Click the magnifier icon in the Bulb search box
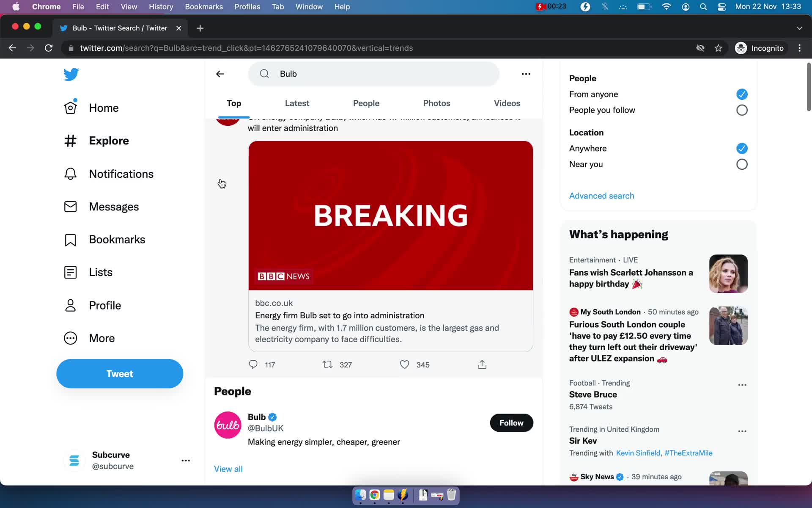812x508 pixels. [264, 74]
